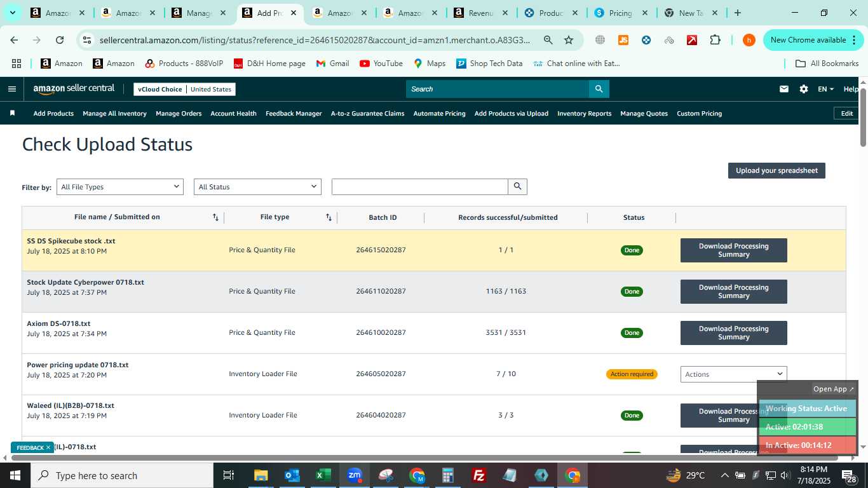Open the EN language dropdown
Image resolution: width=868 pixels, height=488 pixels.
[x=825, y=89]
